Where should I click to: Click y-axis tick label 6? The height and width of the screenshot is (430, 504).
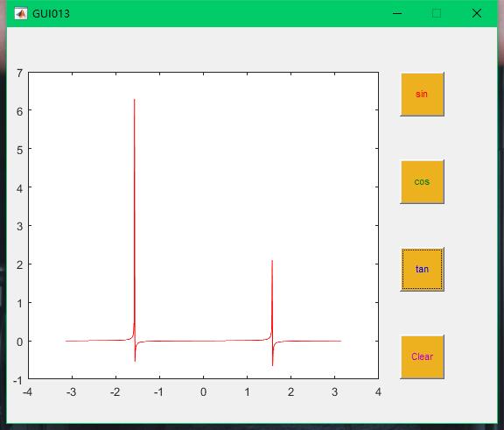pos(20,111)
